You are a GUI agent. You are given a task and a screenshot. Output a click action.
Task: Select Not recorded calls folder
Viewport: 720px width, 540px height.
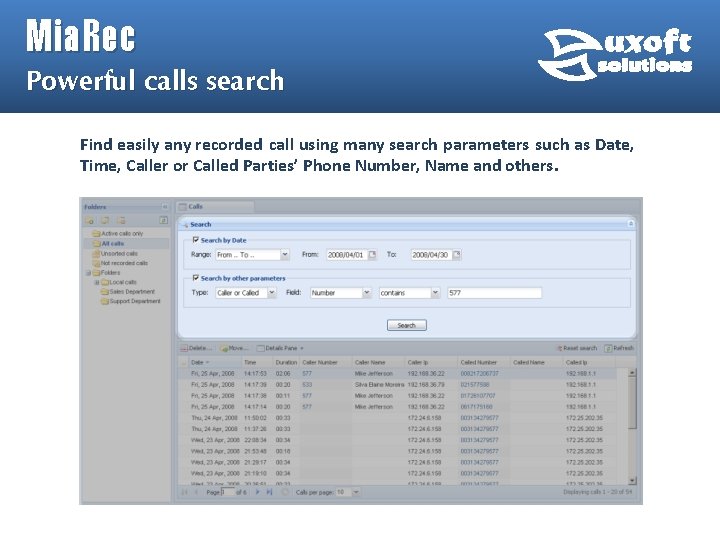click(120, 263)
